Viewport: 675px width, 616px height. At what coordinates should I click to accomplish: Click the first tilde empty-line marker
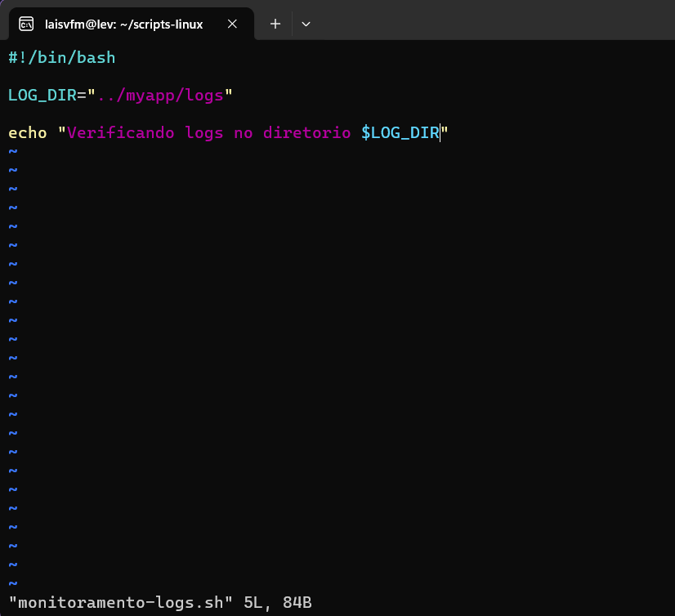pos(13,152)
